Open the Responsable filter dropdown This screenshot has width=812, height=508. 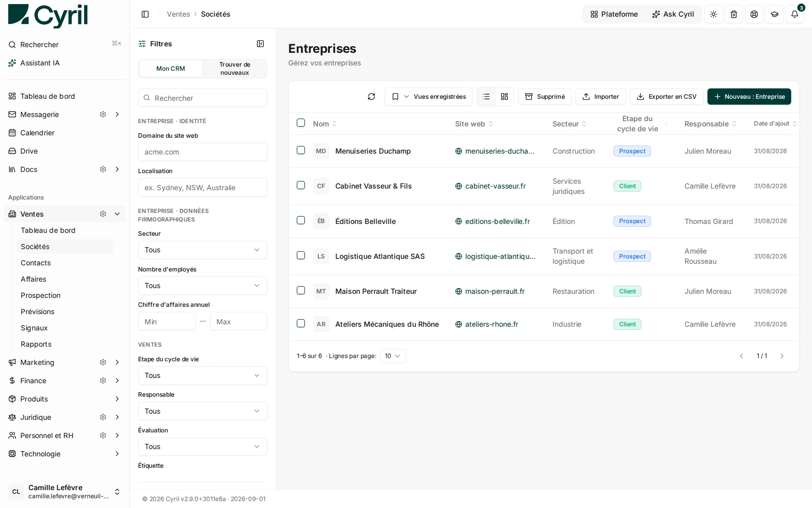pos(203,412)
